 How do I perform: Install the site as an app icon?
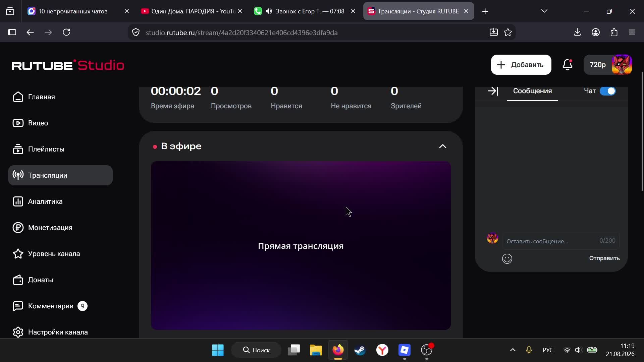493,32
